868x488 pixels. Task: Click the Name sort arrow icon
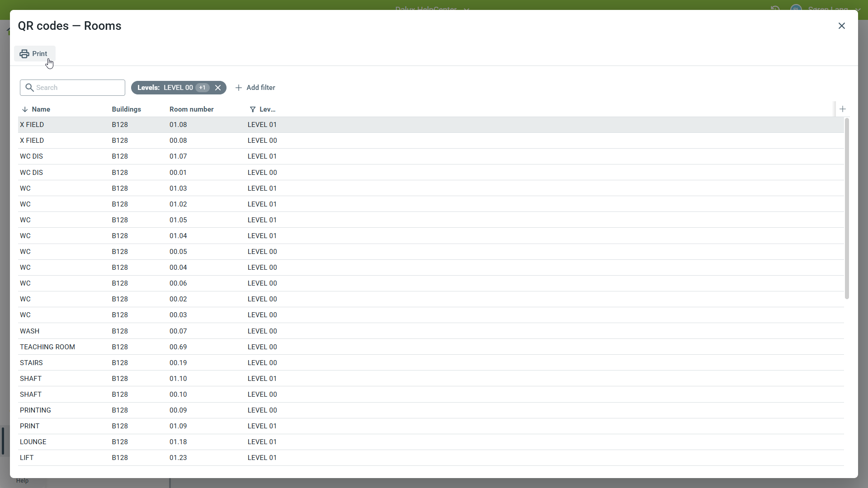tap(25, 109)
